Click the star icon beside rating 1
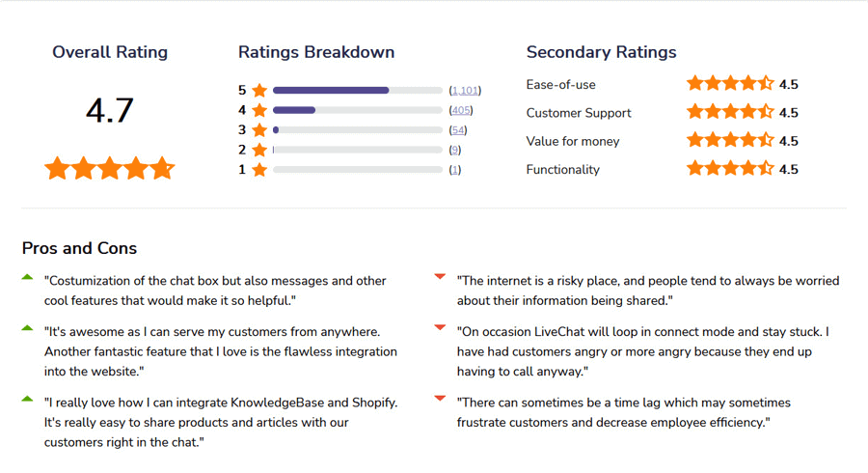 pyautogui.click(x=259, y=170)
